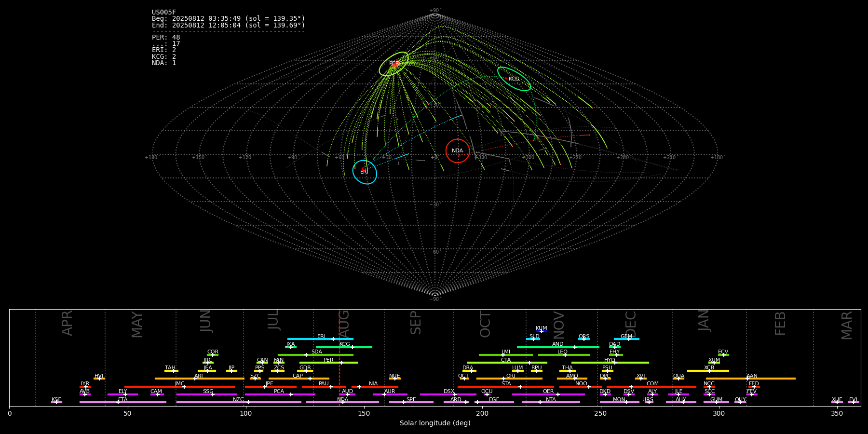Click the APR month label in the timeline

pyautogui.click(x=67, y=323)
